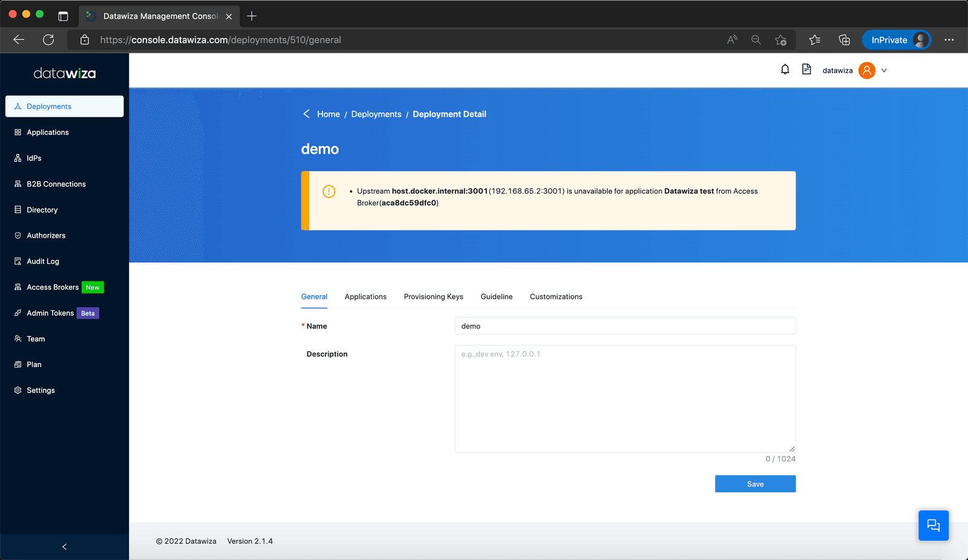Click the orange user avatar
Image resolution: width=968 pixels, height=560 pixels.
pos(867,71)
